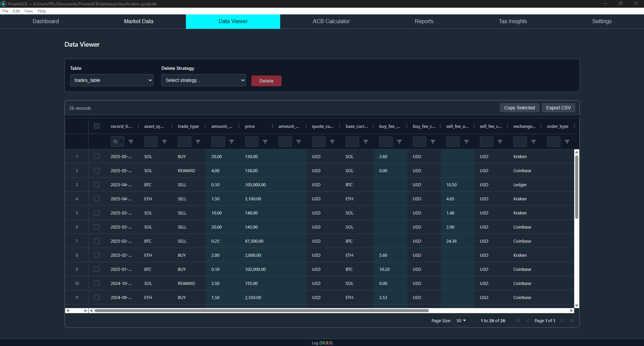Open the filter menu for the order_type column

(567, 141)
